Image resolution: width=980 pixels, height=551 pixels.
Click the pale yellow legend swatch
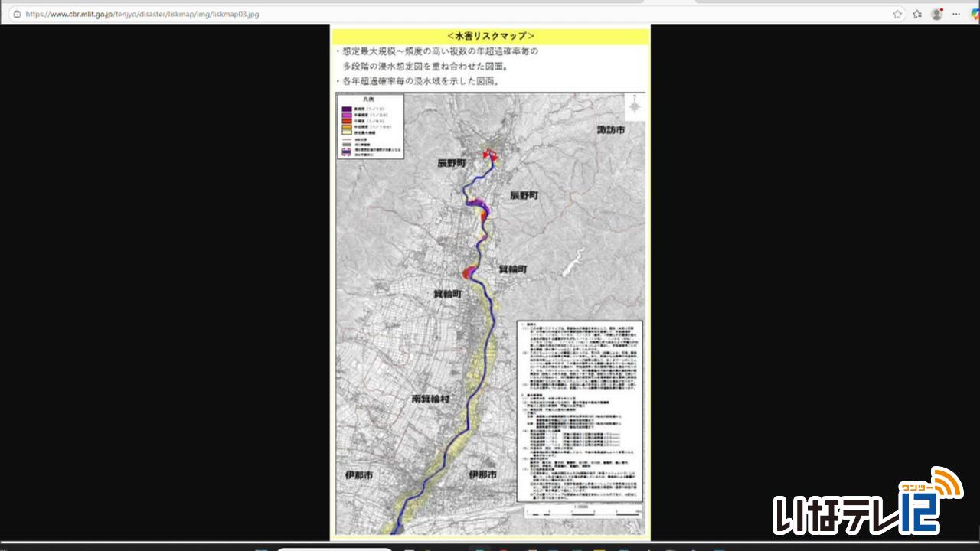[346, 131]
